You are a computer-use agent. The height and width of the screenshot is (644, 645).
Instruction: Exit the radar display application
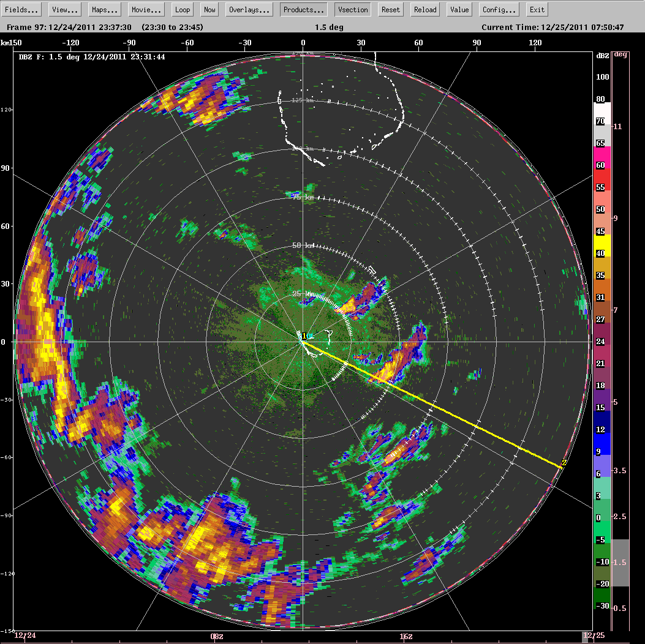tap(537, 10)
